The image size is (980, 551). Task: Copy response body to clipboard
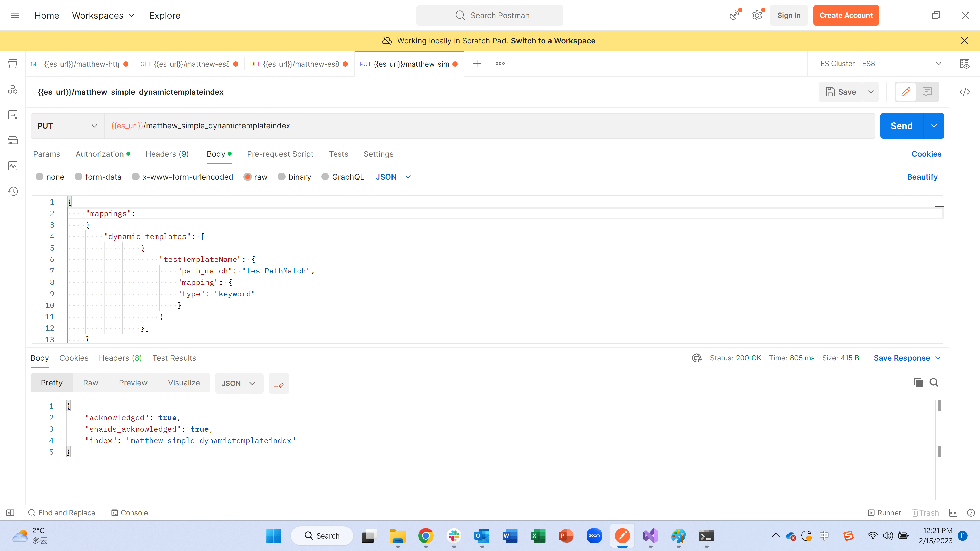tap(918, 383)
